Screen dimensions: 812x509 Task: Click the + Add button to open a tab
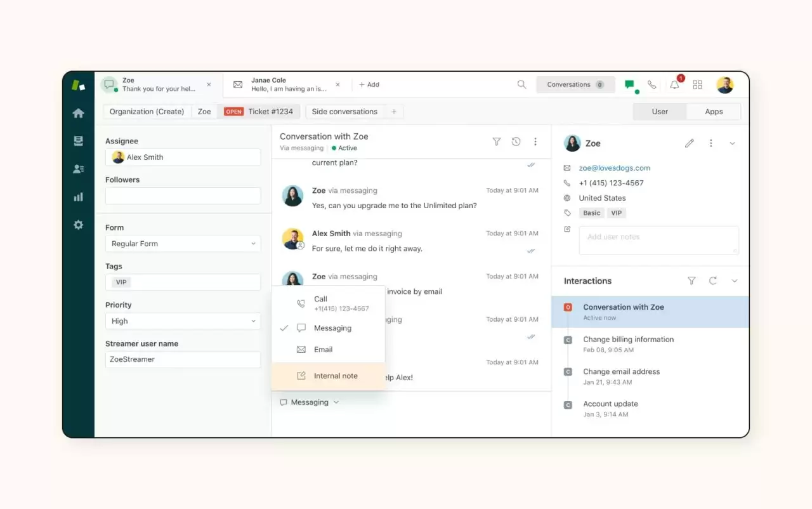click(369, 84)
